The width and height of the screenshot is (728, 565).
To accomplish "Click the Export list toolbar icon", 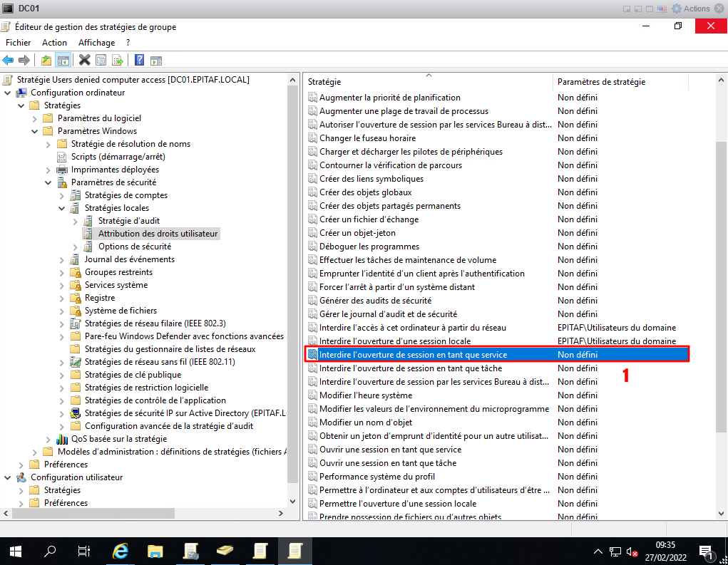I will 118,60.
